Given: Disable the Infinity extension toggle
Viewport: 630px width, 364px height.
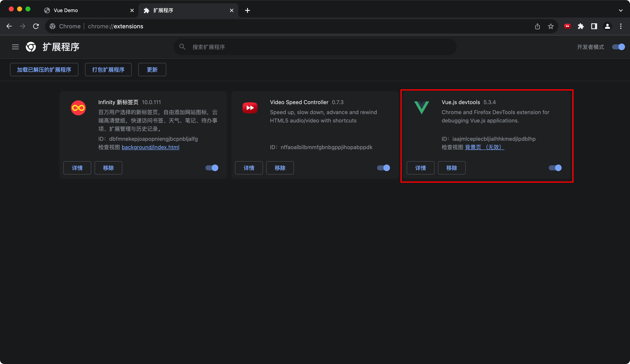Looking at the screenshot, I should click(x=212, y=168).
